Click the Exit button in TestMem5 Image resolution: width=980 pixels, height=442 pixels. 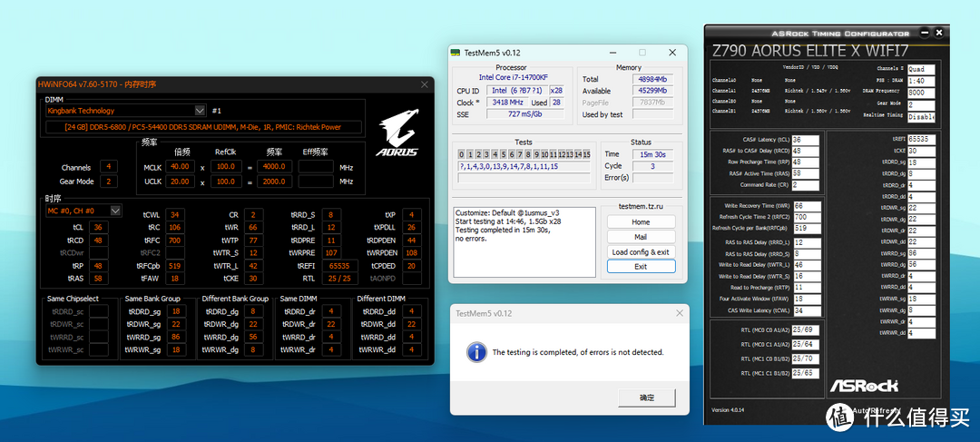click(641, 266)
